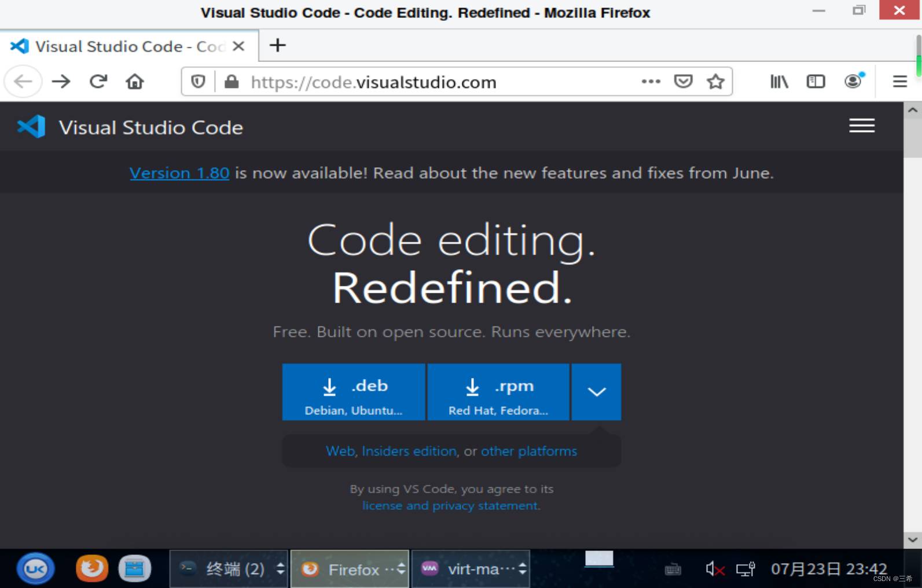Click the page vertical scrollbar thumb
The image size is (922, 588).
coord(913,137)
